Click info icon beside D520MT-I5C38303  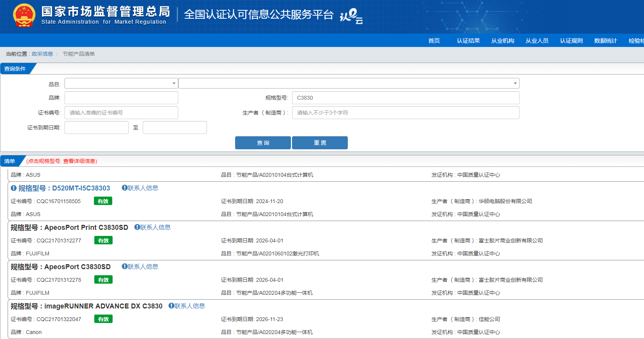(13, 188)
